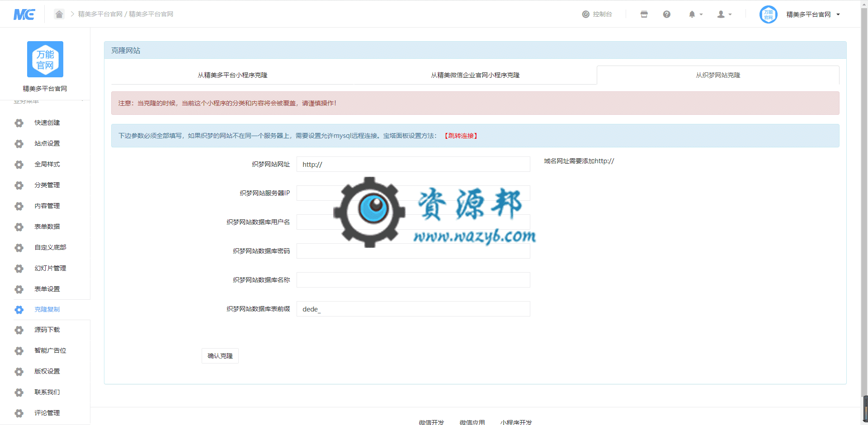868x425 pixels.
Task: Focus the 织梦网站数据库用户名 input field
Action: coord(413,222)
